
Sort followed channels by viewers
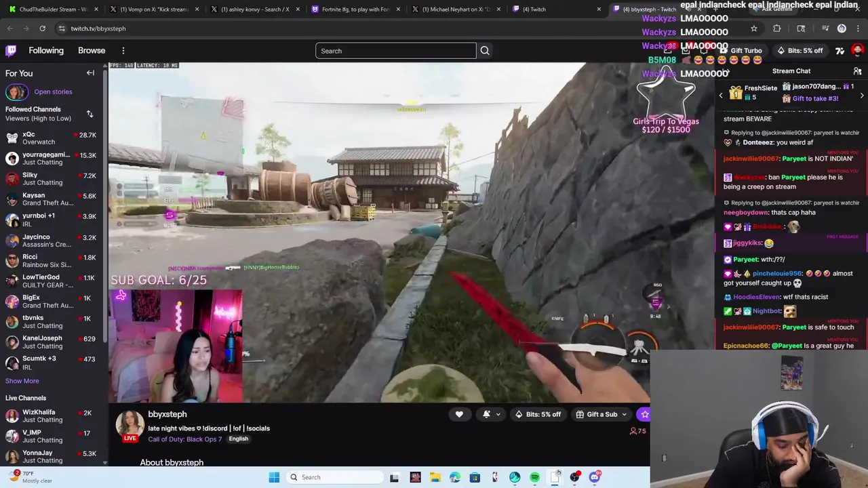coord(90,114)
